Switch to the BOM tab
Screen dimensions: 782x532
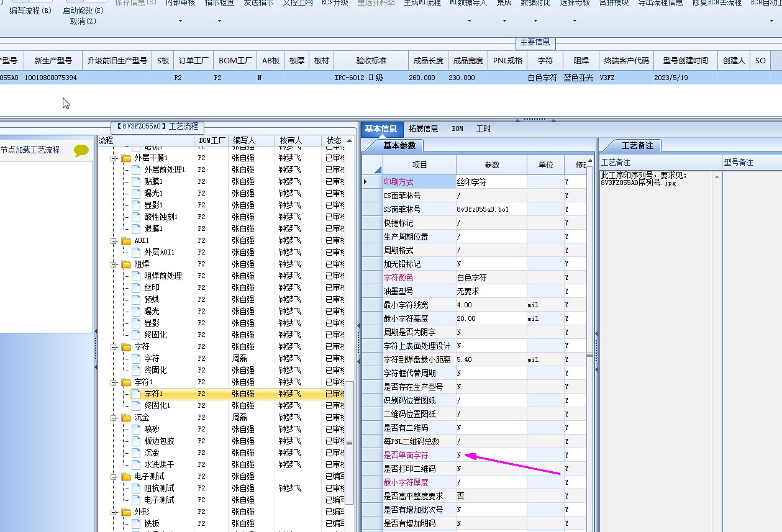(457, 129)
